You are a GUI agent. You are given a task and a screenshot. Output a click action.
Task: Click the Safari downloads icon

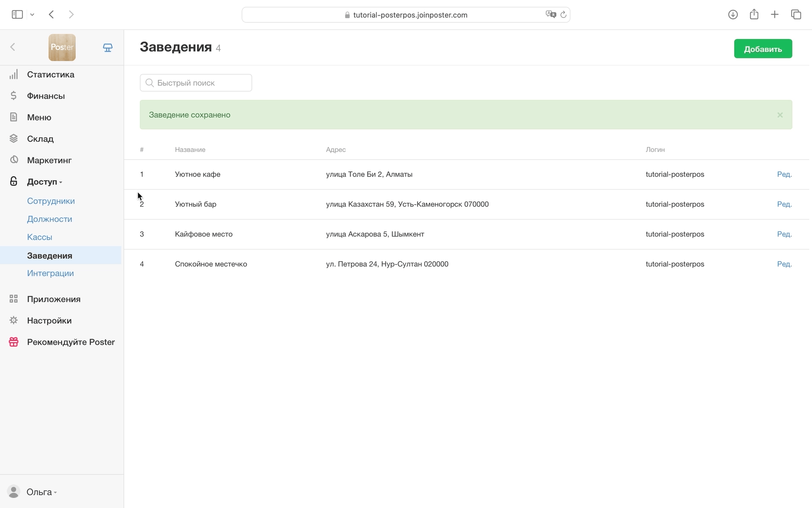coord(733,14)
